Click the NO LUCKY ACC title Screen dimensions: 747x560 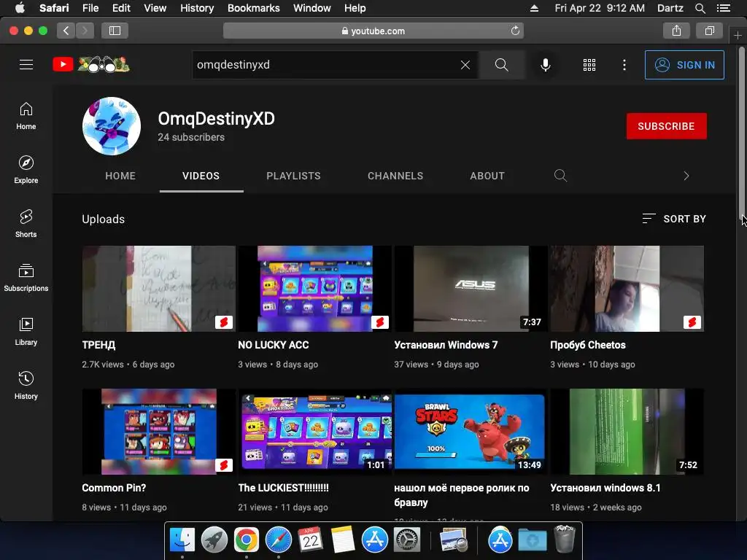pyautogui.click(x=274, y=345)
